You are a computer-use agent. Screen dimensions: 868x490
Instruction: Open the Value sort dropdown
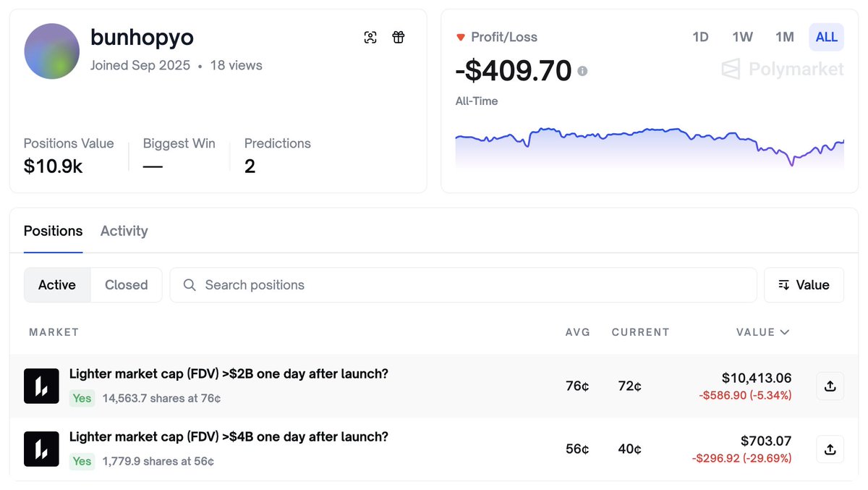click(804, 285)
